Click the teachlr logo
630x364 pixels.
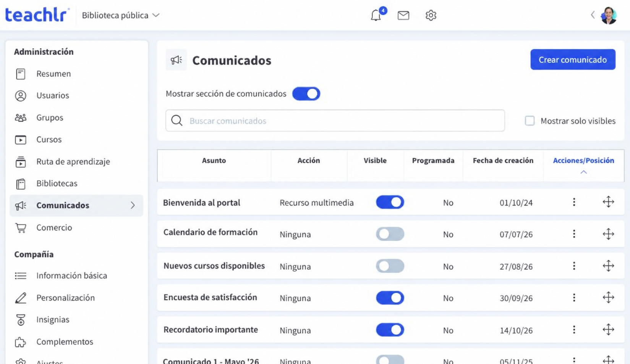pyautogui.click(x=37, y=15)
